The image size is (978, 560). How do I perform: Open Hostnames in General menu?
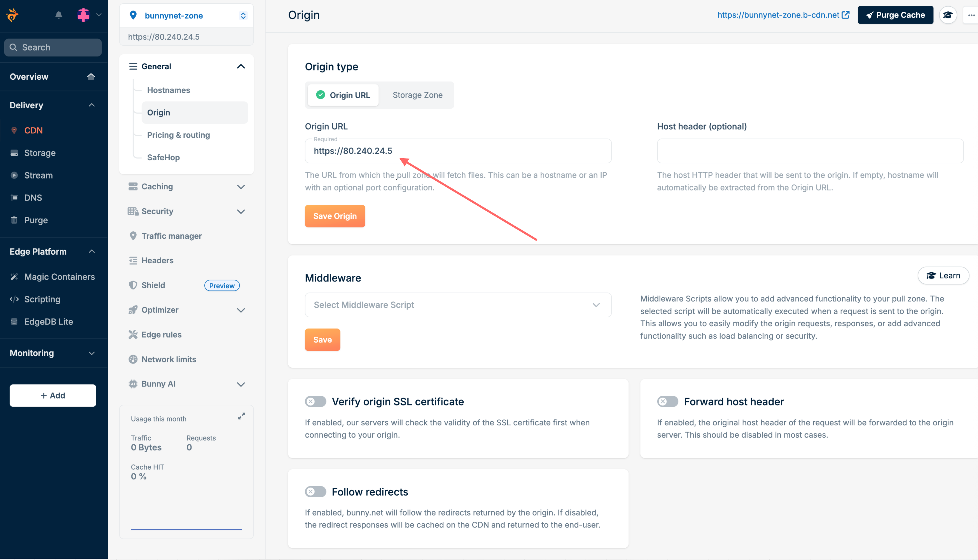point(168,90)
